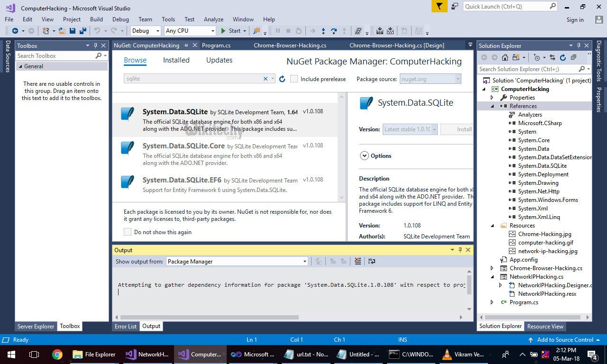Viewport: 607px width, 364px height.
Task: Click the Sync with Active Document icon
Action: click(x=552, y=57)
